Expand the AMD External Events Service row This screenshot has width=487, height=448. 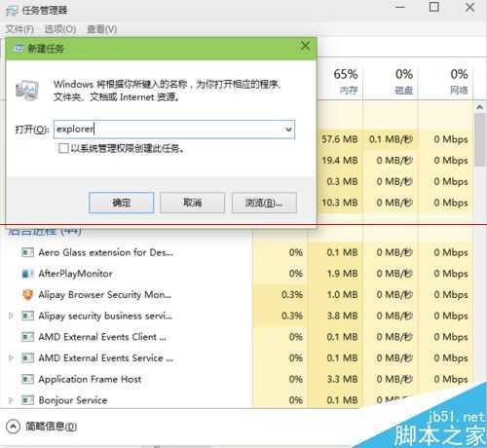click(11, 357)
